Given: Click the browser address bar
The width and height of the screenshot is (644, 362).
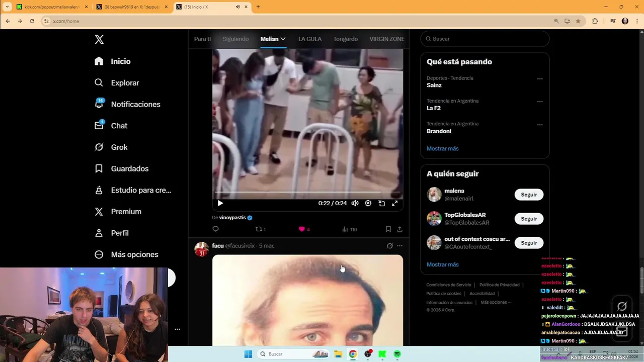Looking at the screenshot, I should [297, 21].
